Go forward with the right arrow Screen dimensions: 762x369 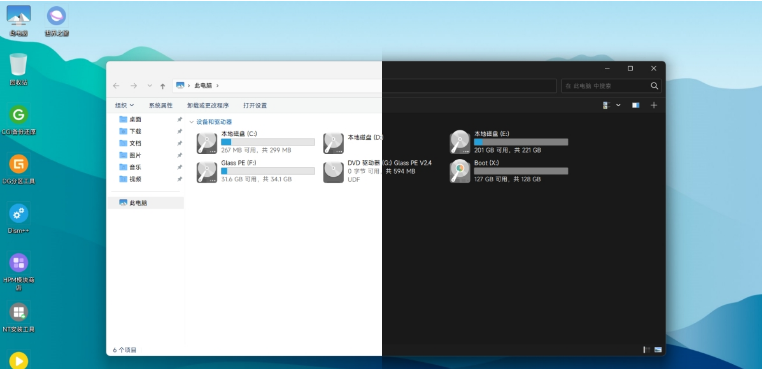(x=133, y=86)
